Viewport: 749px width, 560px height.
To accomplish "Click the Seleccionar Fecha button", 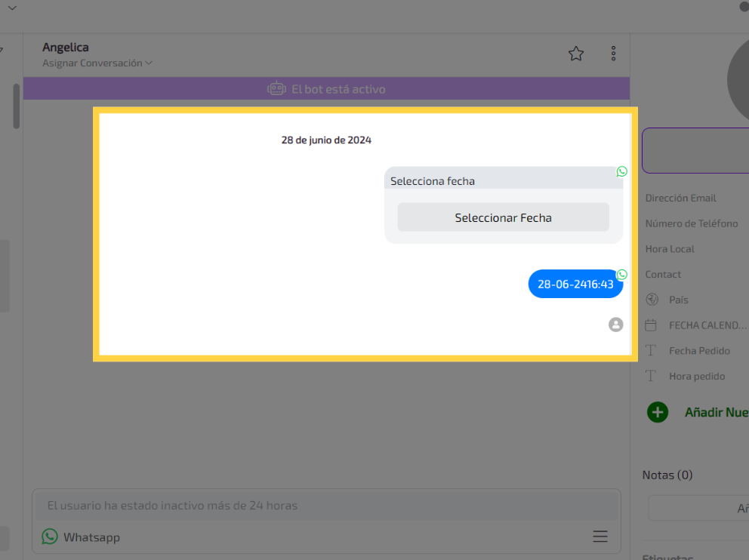I will click(503, 217).
